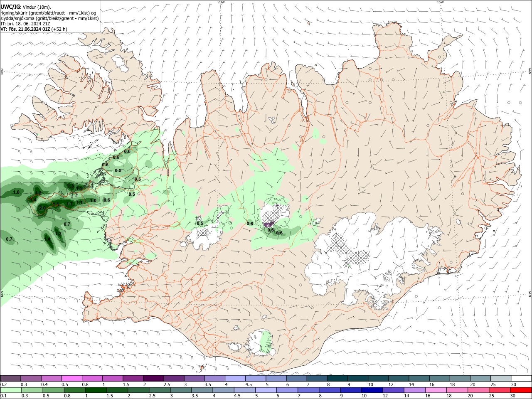The height and width of the screenshot is (399, 532).
Task: Click the darkest blue 10 mm rain legend swatch
Action: pyautogui.click(x=372, y=390)
